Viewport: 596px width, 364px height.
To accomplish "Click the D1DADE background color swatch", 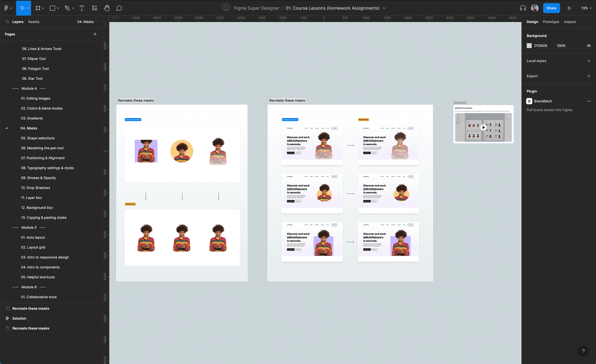I will (529, 46).
